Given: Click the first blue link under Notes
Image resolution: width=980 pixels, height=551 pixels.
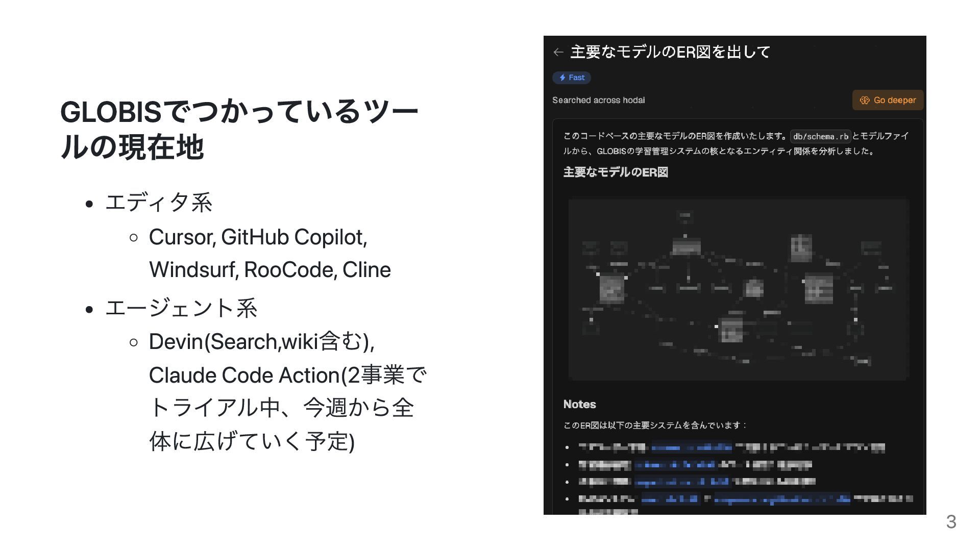Looking at the screenshot, I should click(x=691, y=447).
